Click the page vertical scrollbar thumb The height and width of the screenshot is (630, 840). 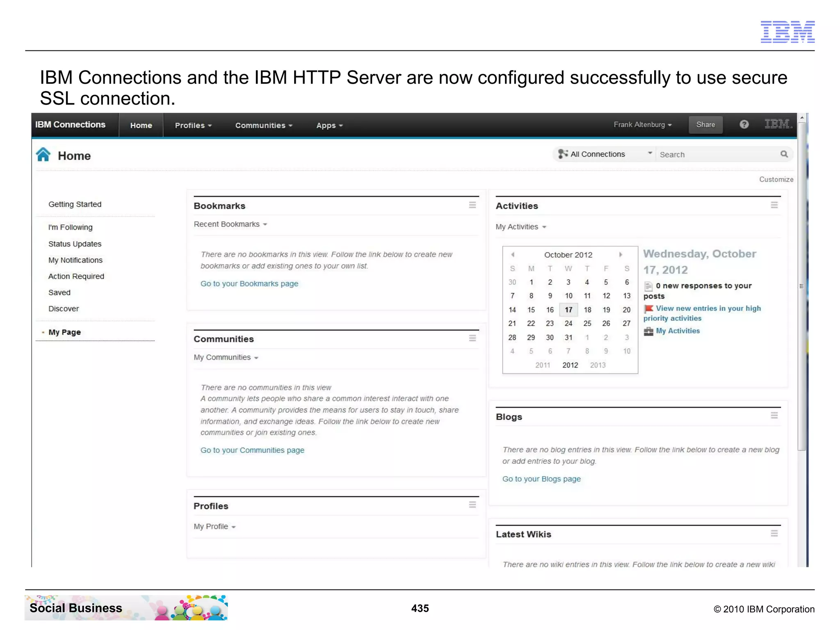click(x=801, y=286)
